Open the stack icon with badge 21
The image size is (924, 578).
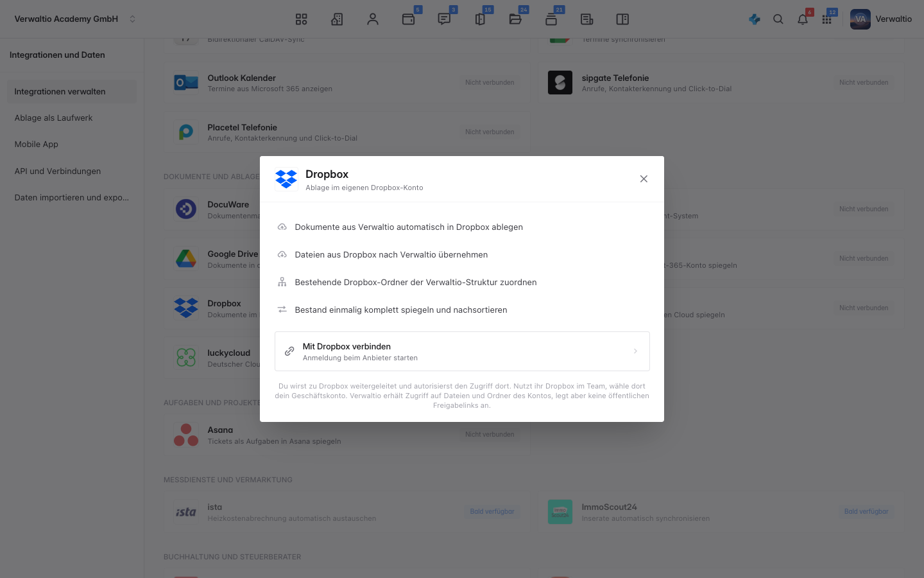click(x=551, y=19)
